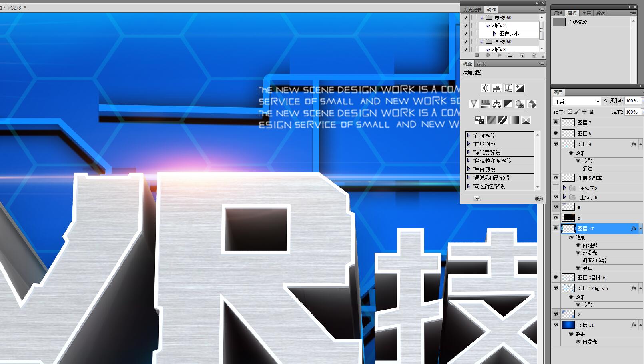The height and width of the screenshot is (364, 644).
Task: Hide layer 图层 17
Action: (556, 228)
